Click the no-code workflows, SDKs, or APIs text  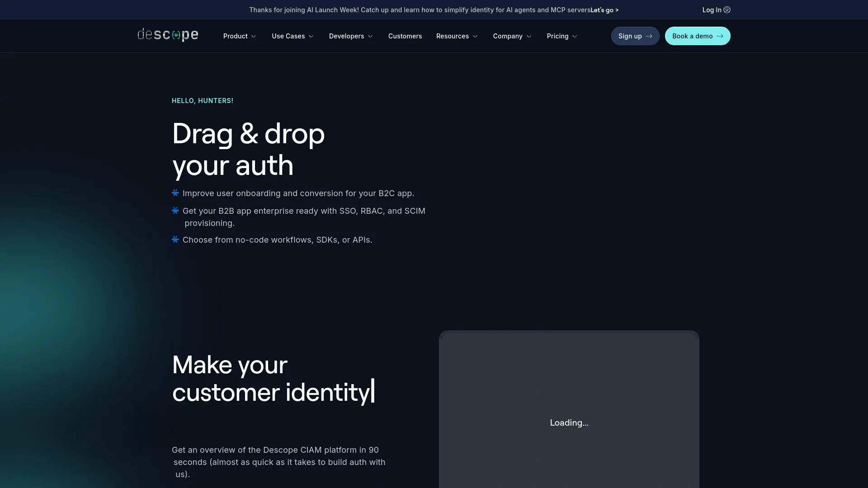click(x=278, y=239)
